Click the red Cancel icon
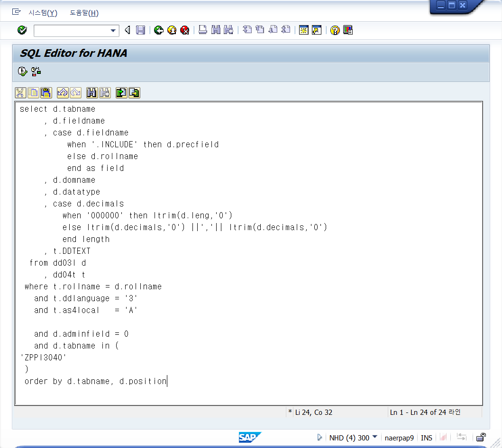This screenshot has height=448, width=502. coord(185,30)
